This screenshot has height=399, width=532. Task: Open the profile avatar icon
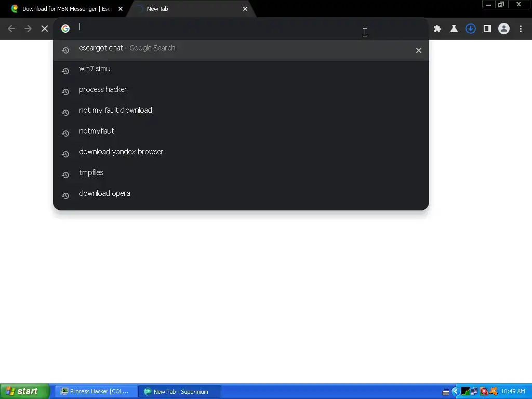point(504,29)
